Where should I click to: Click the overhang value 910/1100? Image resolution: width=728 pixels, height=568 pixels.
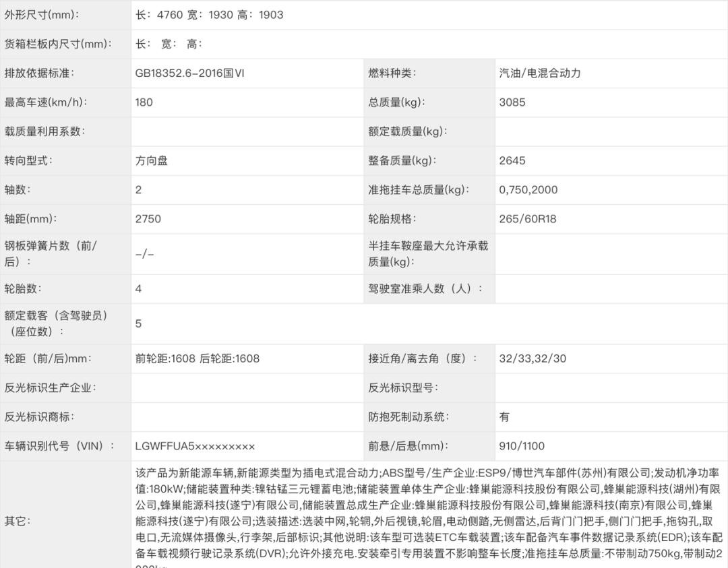click(522, 446)
